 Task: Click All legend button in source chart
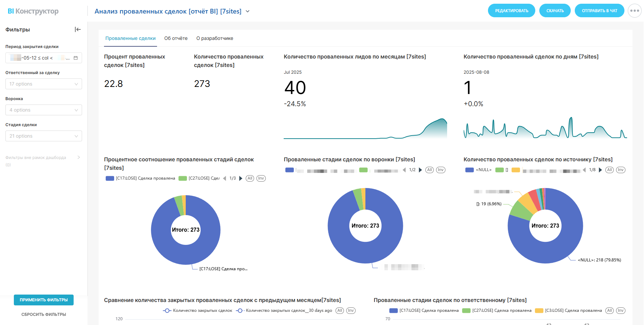(x=609, y=170)
